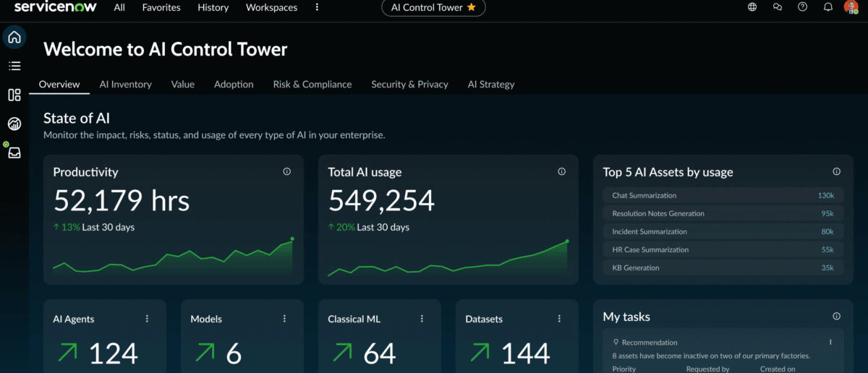Show info for My tasks card
Screen dimensions: 868x373
(x=837, y=316)
